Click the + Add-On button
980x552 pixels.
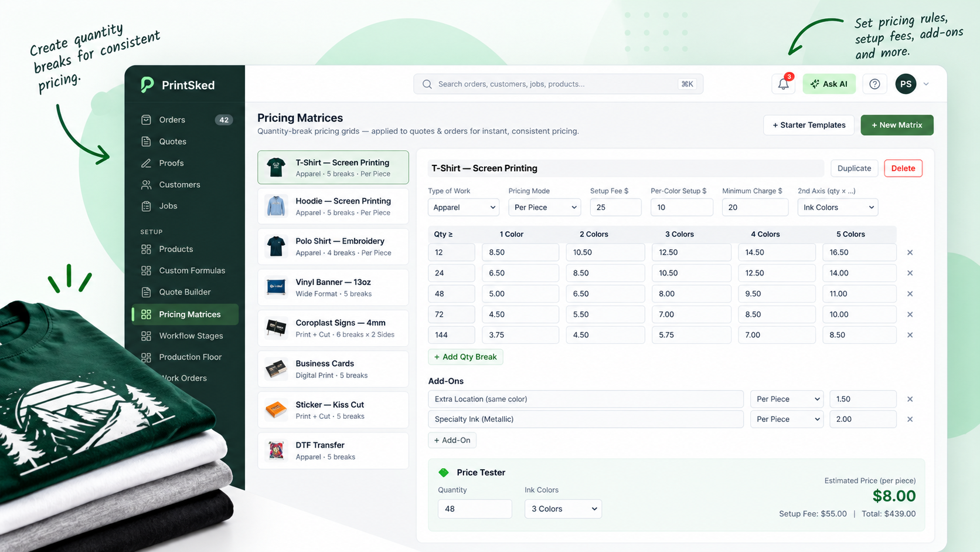click(452, 440)
